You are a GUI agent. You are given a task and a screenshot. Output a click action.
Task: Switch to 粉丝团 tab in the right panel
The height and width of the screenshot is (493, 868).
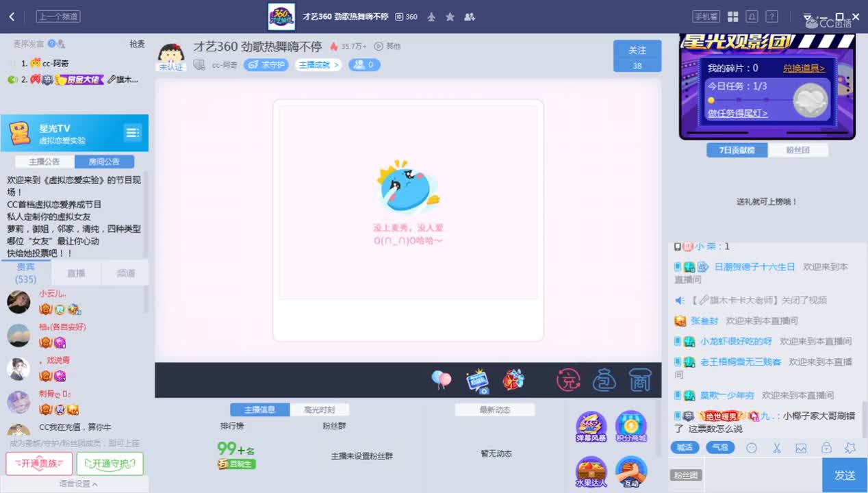pyautogui.click(x=798, y=150)
